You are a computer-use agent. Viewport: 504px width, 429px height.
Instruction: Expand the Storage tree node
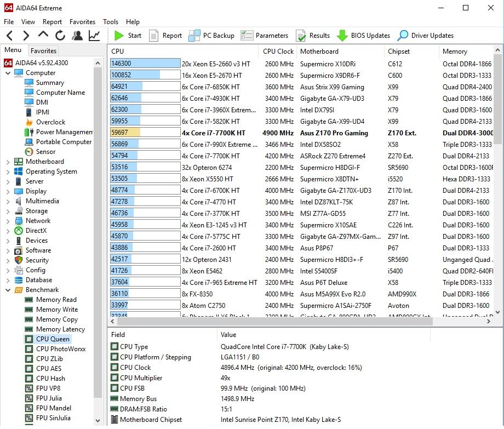pyautogui.click(x=8, y=211)
